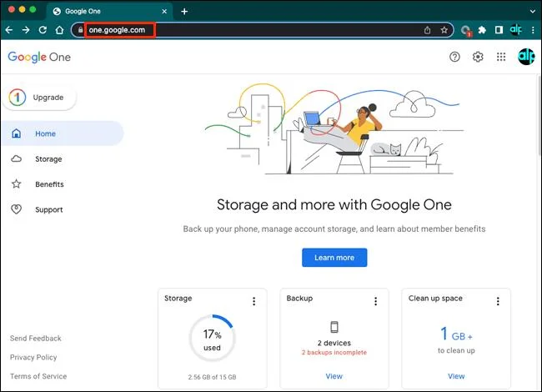Screen dimensions: 542x392
Task: Share this page from the address bar
Action: tap(427, 30)
